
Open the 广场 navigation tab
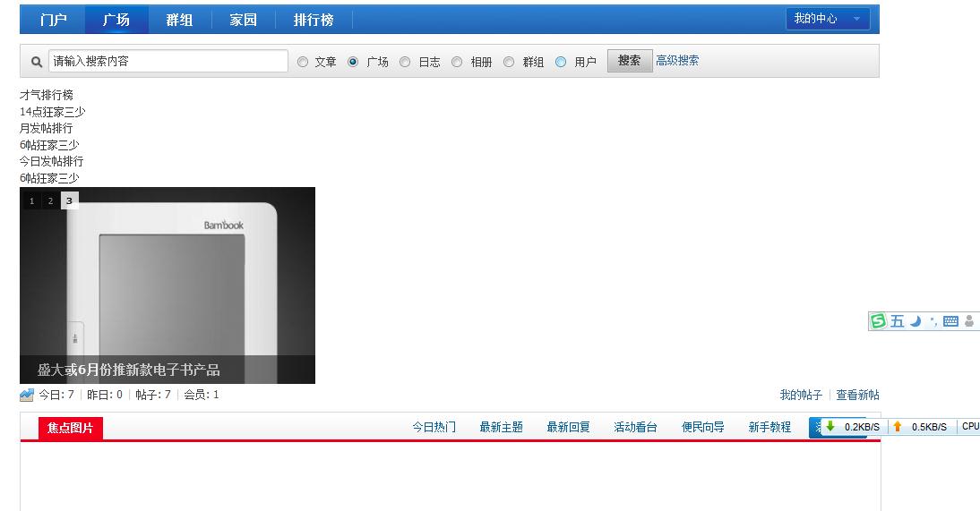(116, 20)
